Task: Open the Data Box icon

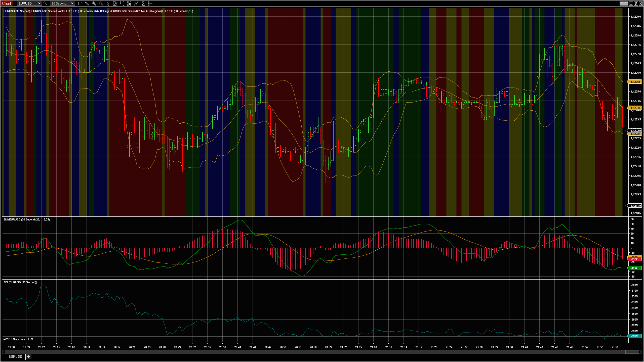Action: coord(115,4)
